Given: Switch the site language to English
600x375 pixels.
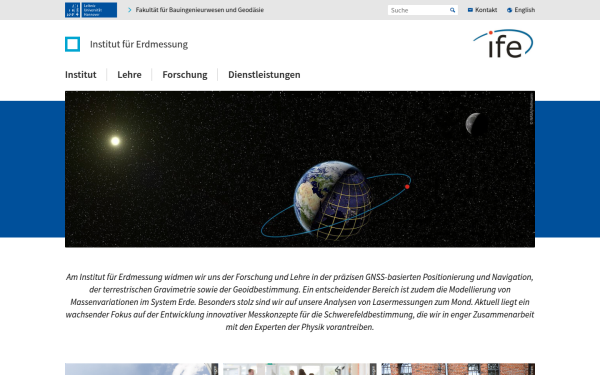Looking at the screenshot, I should (x=525, y=10).
